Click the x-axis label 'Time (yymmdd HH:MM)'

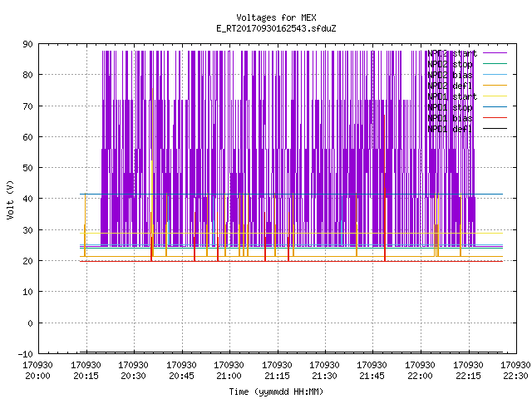276,392
